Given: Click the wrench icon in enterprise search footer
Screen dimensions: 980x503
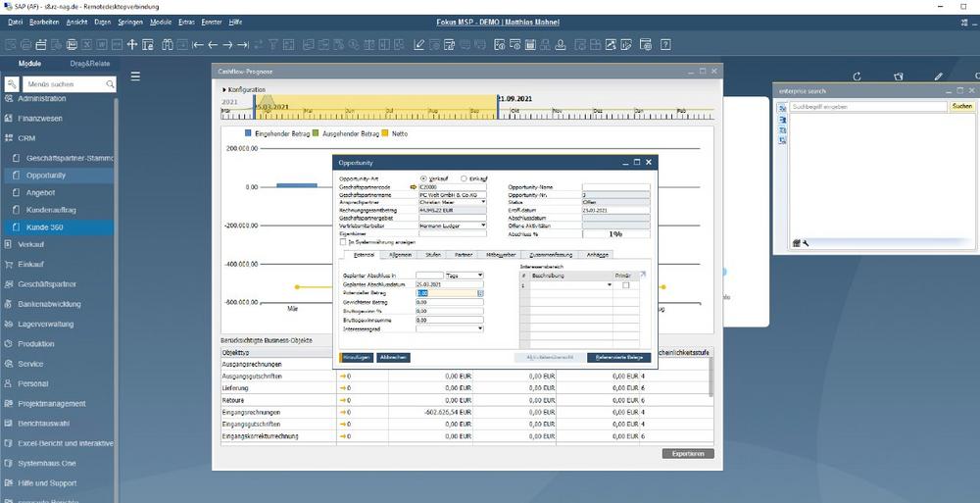Looking at the screenshot, I should coord(805,243).
